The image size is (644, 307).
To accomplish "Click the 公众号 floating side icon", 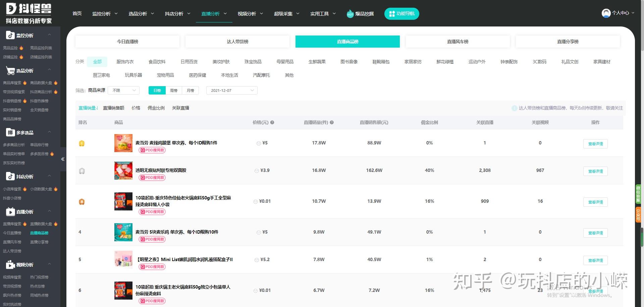I will (638, 214).
